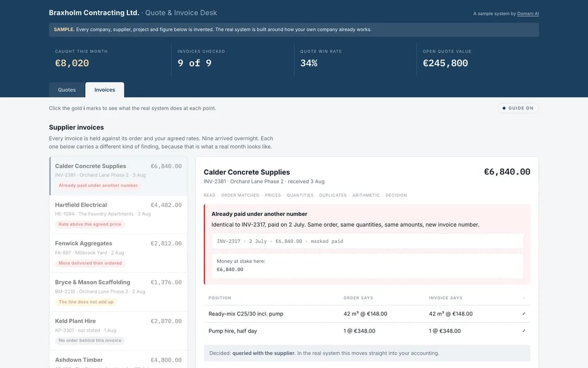Click the €2,812.00 Fenwick Aggregates amount
The height and width of the screenshot is (368, 588).
coord(166,243)
